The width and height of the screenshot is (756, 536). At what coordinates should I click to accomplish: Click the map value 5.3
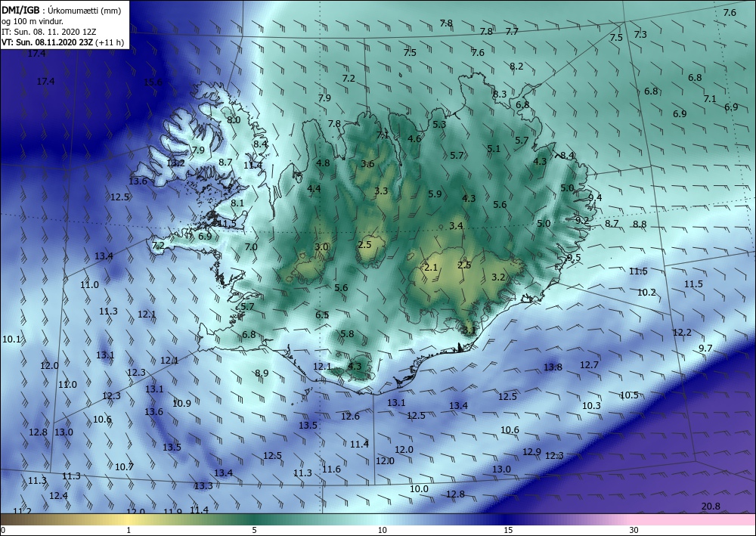pyautogui.click(x=438, y=124)
